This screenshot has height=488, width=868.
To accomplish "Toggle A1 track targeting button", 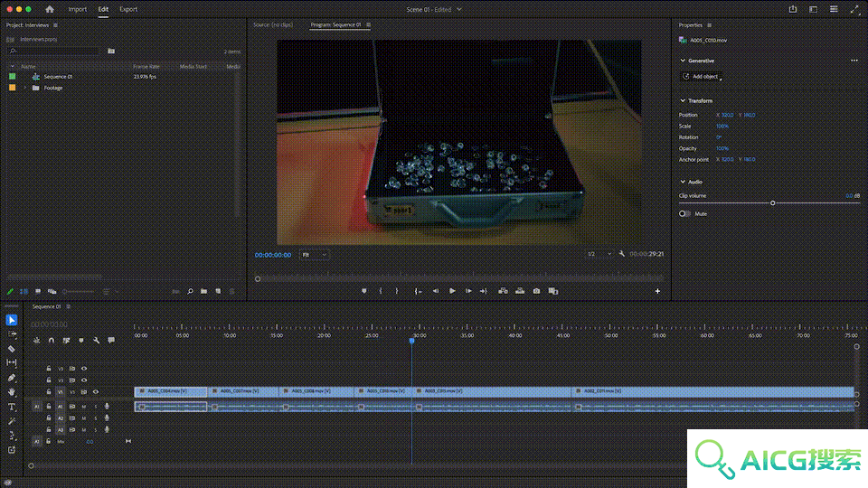I will tap(61, 407).
